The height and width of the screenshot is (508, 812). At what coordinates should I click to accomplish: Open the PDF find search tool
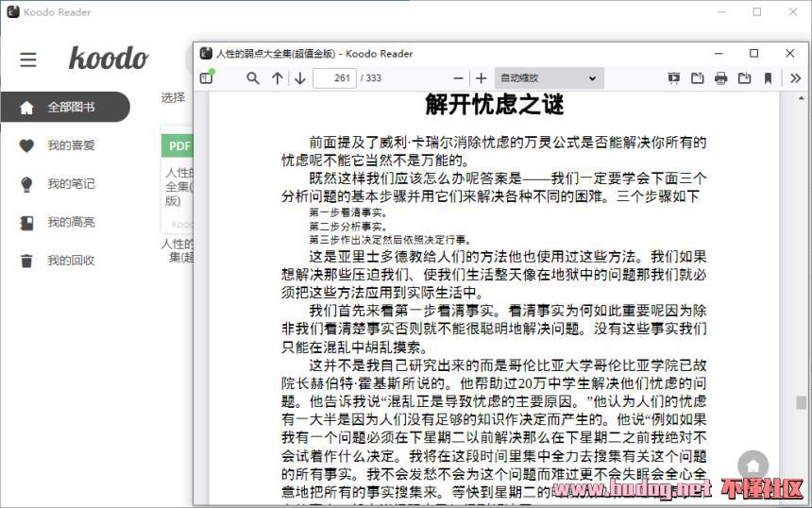(x=253, y=78)
